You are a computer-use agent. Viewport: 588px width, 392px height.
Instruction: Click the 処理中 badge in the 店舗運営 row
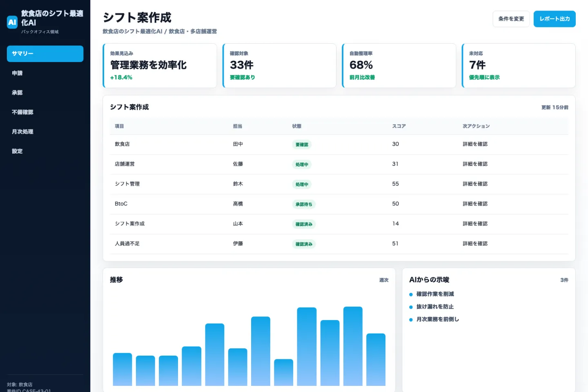click(302, 165)
